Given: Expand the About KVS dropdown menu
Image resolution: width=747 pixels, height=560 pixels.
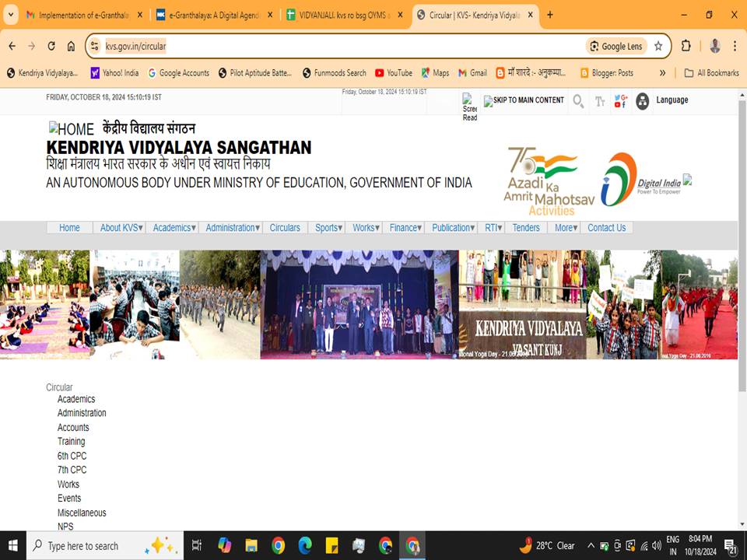Looking at the screenshot, I should tap(120, 228).
